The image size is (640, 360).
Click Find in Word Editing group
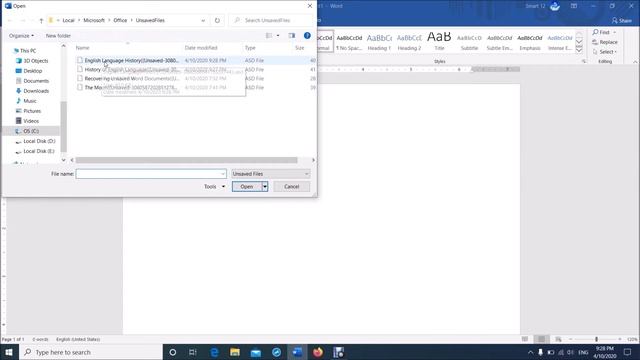[x=604, y=32]
